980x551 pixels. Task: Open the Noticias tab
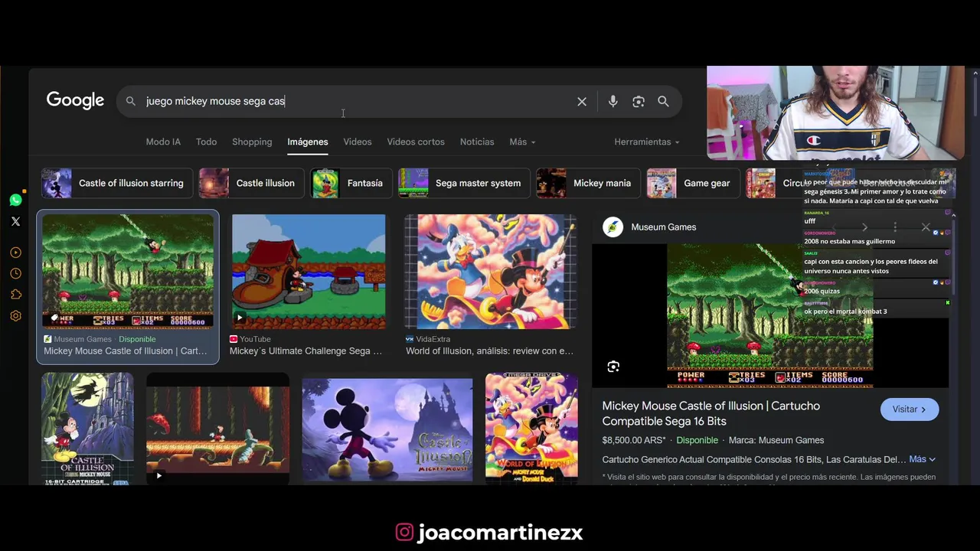(x=477, y=142)
